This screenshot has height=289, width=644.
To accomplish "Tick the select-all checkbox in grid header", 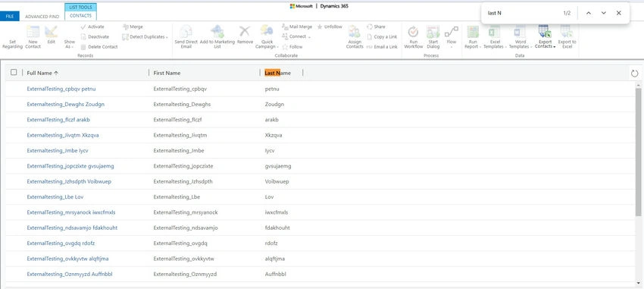I will click(14, 72).
